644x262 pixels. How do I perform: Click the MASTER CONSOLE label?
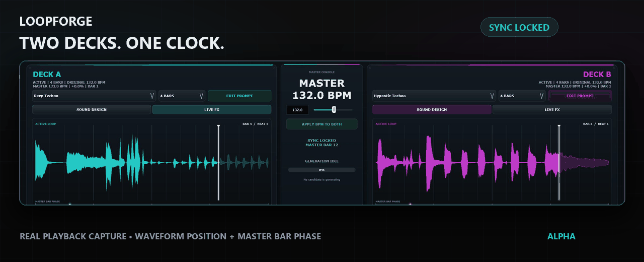(322, 72)
